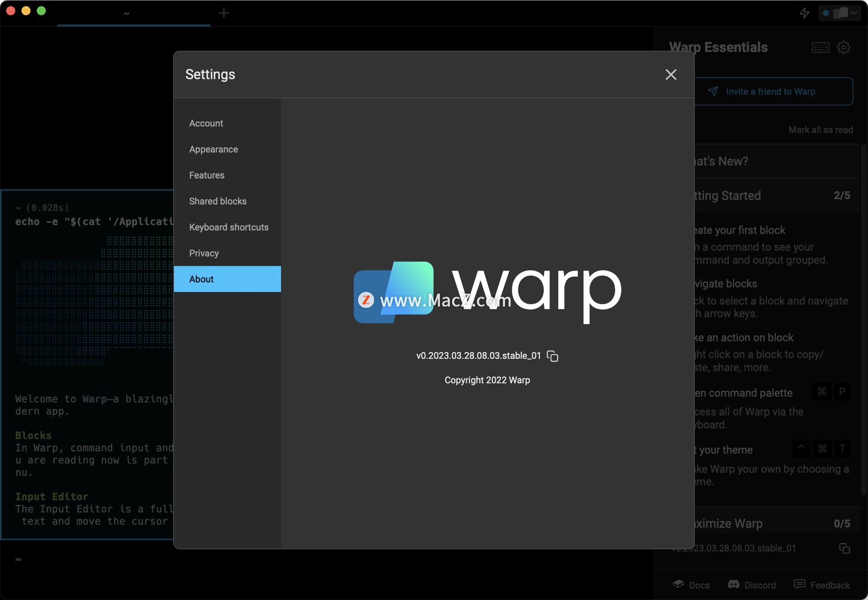Go to Shared blocks settings
The width and height of the screenshot is (868, 600).
pos(227,202)
